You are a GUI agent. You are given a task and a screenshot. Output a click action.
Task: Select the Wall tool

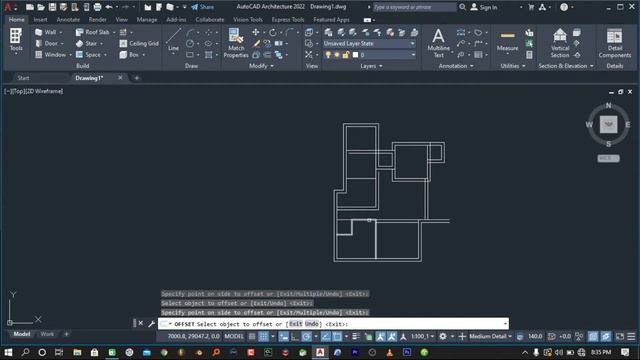(x=46, y=32)
